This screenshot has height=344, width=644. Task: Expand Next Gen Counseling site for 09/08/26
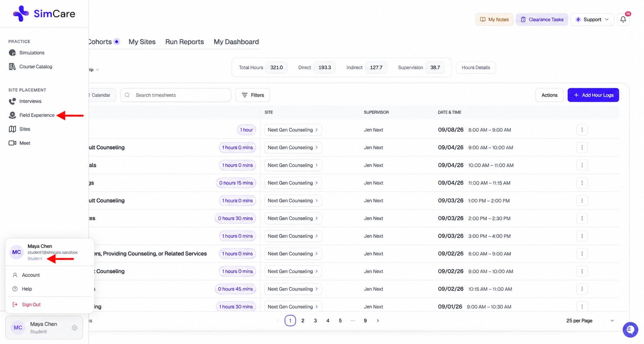pyautogui.click(x=293, y=130)
